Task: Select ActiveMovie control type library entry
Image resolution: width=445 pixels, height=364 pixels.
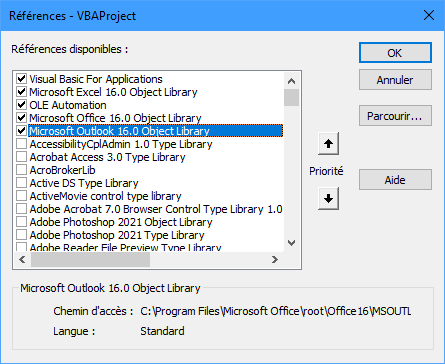Action: pyautogui.click(x=105, y=196)
